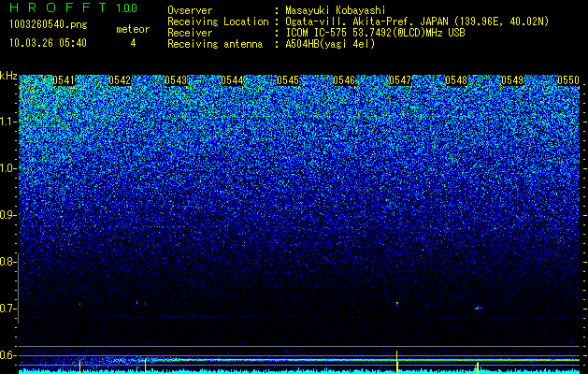The height and width of the screenshot is (374, 588).
Task: Click the 0.7 kHz axis label
Action: pyautogui.click(x=7, y=309)
